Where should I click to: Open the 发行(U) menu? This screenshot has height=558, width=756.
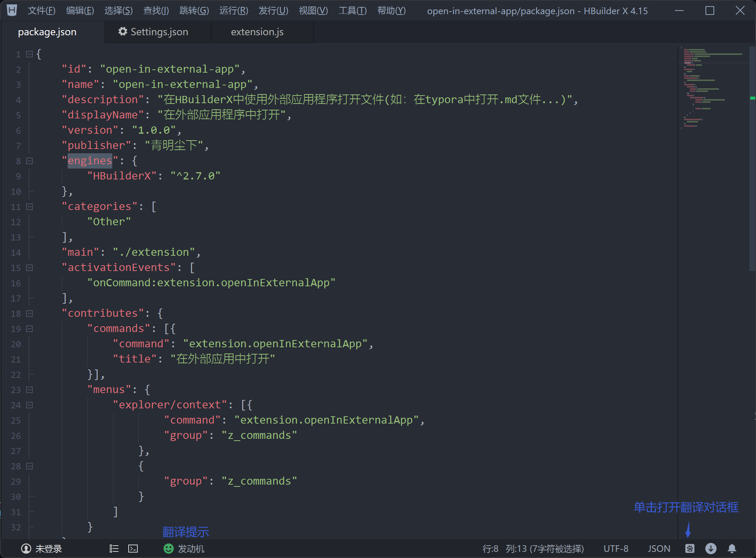point(273,11)
